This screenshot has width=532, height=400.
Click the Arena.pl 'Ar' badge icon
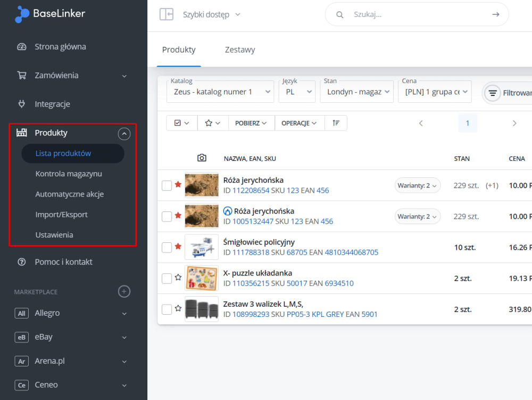point(22,361)
